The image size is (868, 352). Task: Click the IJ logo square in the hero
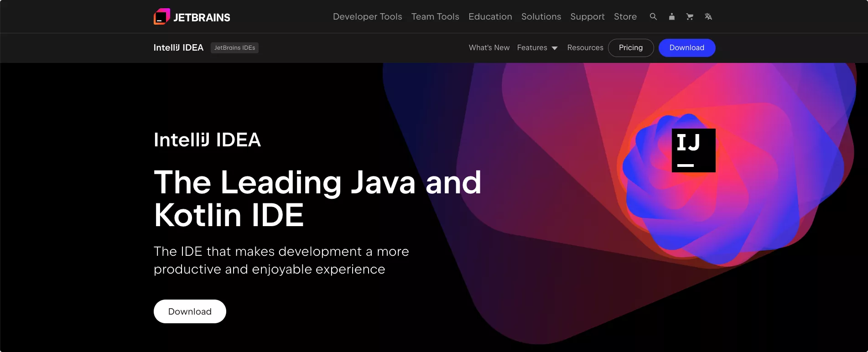click(693, 150)
